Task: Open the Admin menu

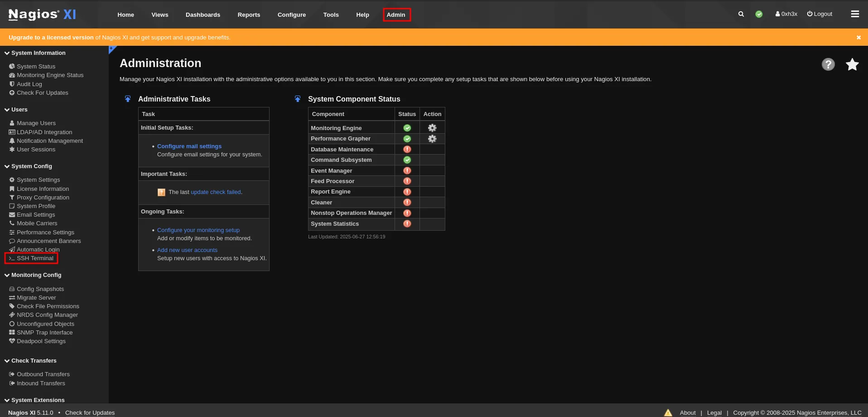Action: pyautogui.click(x=396, y=15)
